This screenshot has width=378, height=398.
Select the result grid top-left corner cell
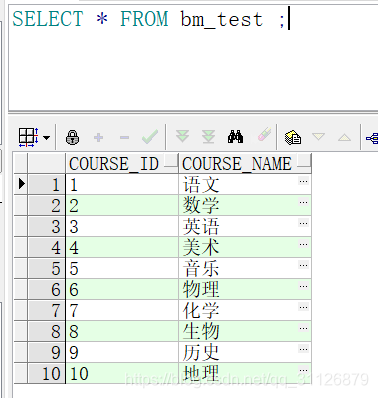point(21,163)
